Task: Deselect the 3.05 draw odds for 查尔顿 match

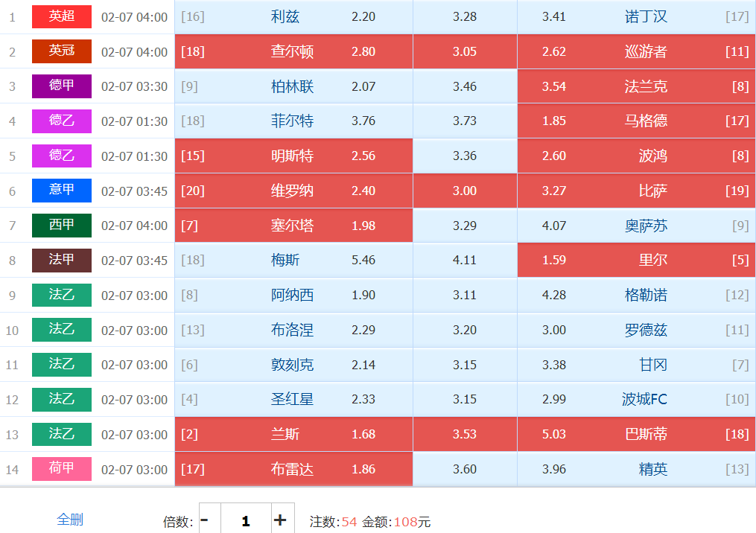Action: click(465, 51)
